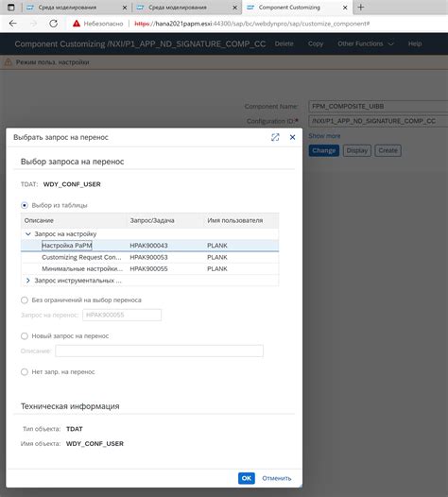Open a new browser tab
The height and width of the screenshot is (497, 448).
pyautogui.click(x=360, y=8)
